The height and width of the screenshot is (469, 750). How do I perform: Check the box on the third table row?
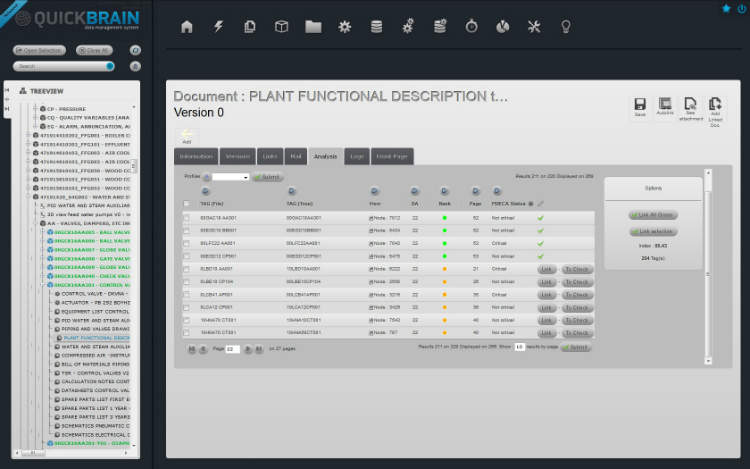(x=186, y=243)
